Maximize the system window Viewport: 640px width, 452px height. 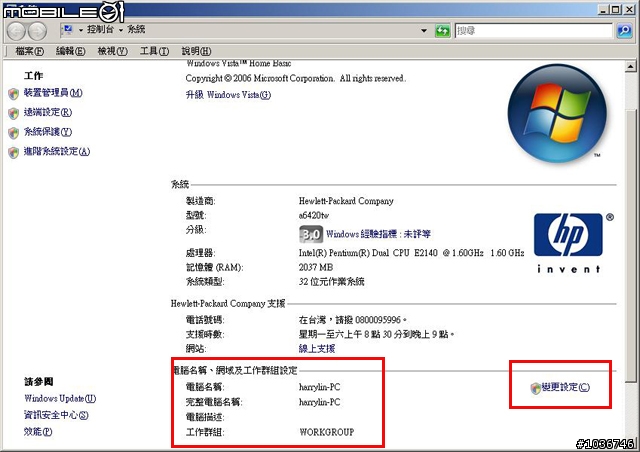(x=616, y=9)
